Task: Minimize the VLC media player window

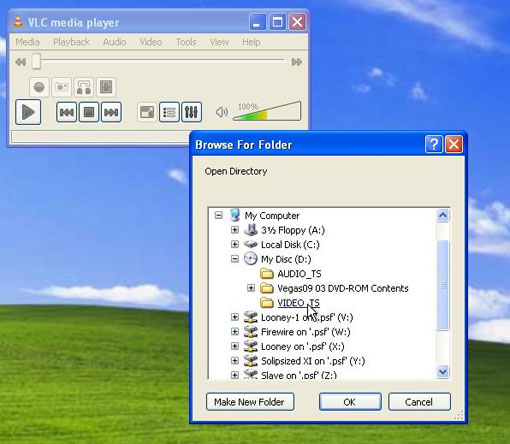Action: (x=257, y=22)
